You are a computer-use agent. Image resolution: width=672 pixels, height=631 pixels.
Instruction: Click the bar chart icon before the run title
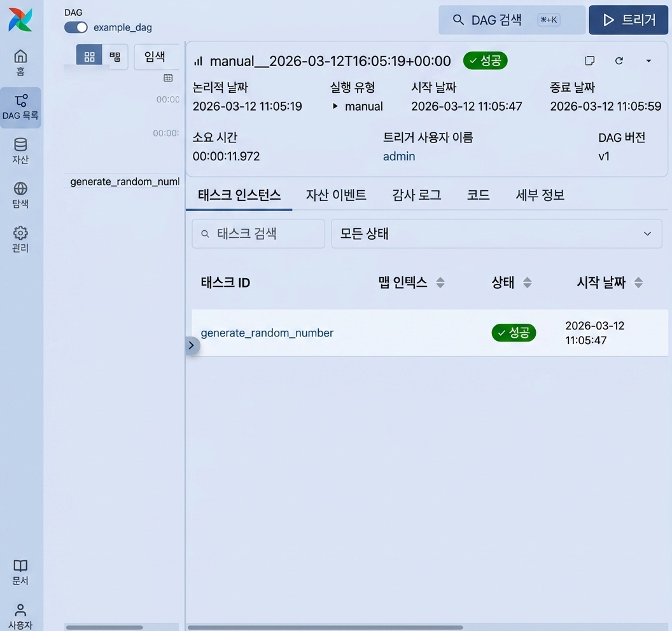198,61
